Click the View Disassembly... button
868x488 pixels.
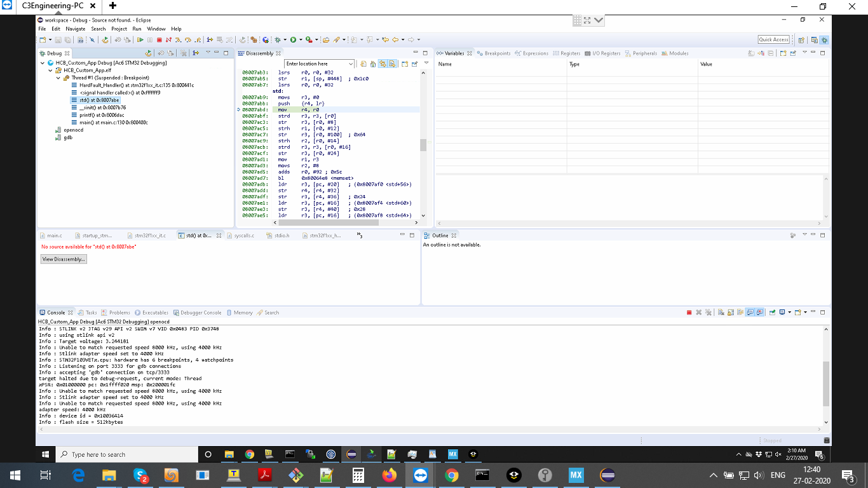[64, 259]
